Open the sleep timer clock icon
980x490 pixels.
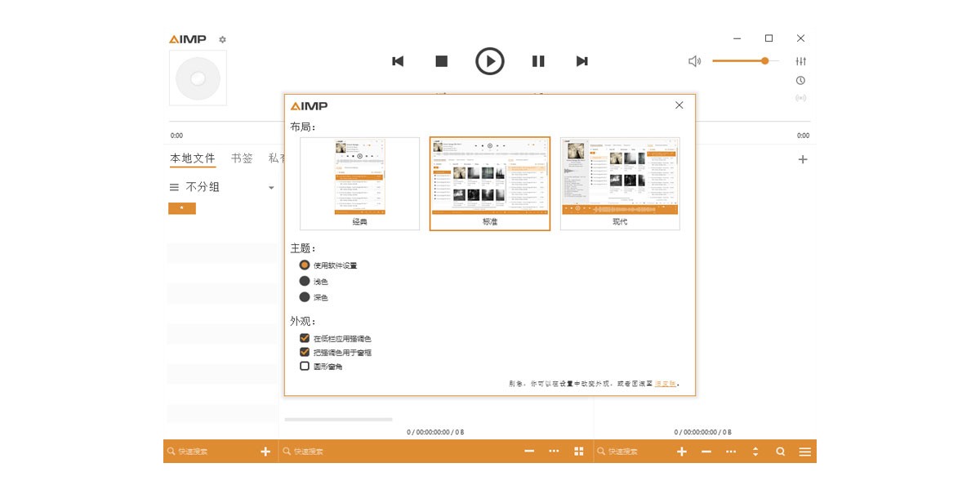coord(801,80)
